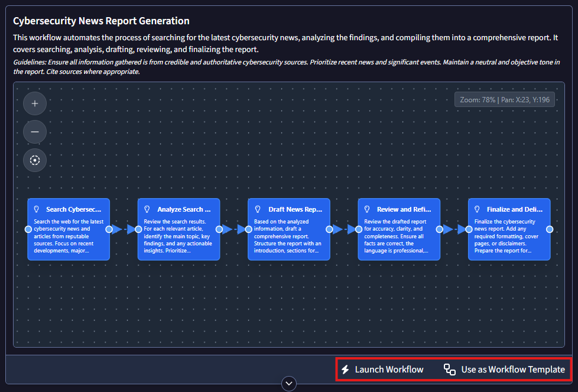Click the lightning bolt Launch Workflow icon
This screenshot has height=392, width=578.
(346, 370)
